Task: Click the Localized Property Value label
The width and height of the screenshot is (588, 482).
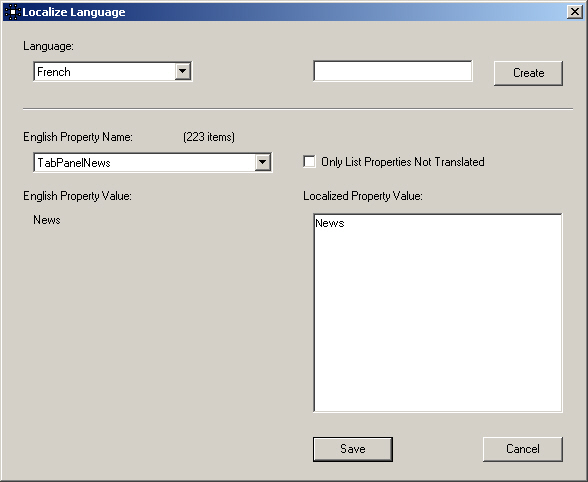Action: pyautogui.click(x=363, y=196)
